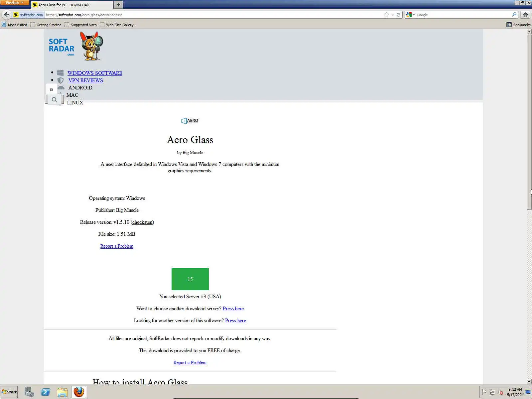Viewport: 532px width, 399px height.
Task: Click the scrollbar up arrow
Action: pos(529,32)
